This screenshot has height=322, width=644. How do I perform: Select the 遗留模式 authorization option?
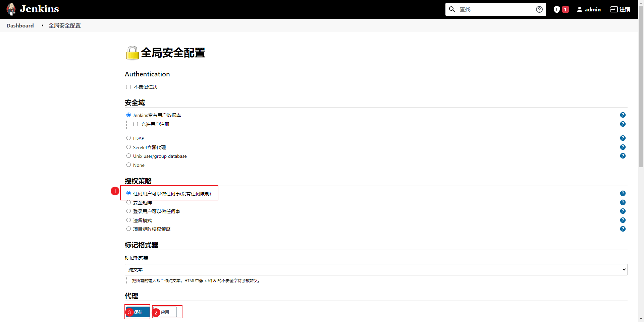tap(128, 220)
